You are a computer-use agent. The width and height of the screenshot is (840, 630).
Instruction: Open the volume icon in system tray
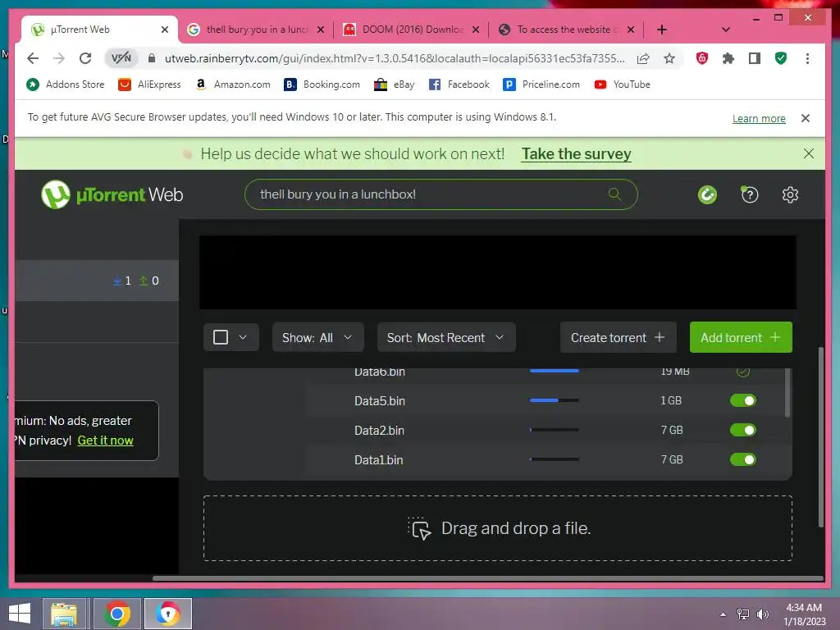762,614
